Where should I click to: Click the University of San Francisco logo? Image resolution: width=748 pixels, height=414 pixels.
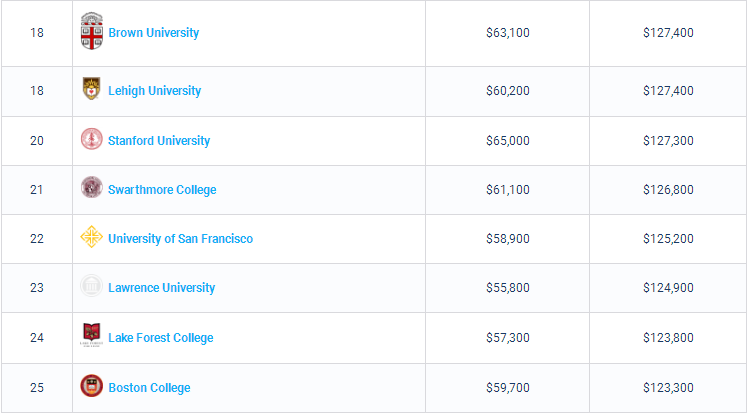pyautogui.click(x=91, y=238)
